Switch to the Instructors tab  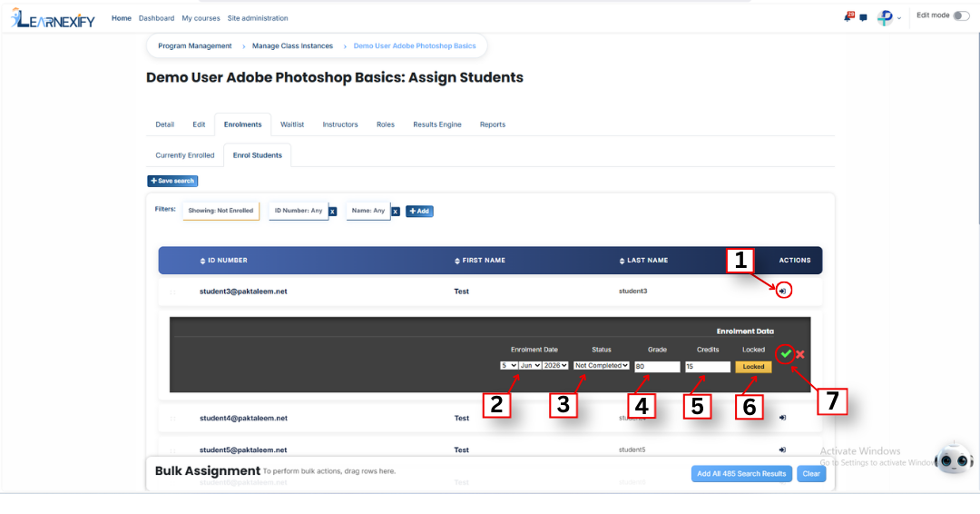point(340,124)
